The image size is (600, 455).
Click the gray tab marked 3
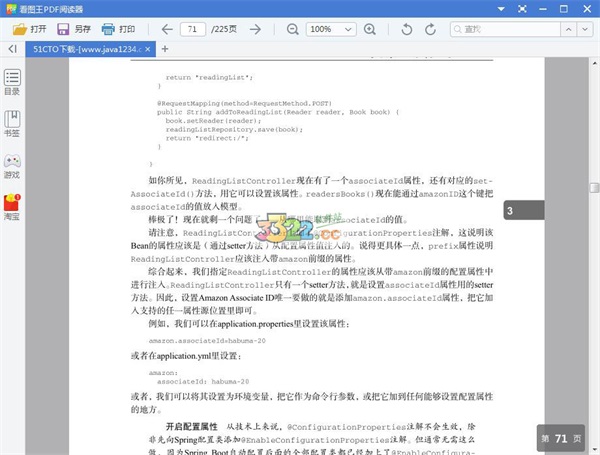pyautogui.click(x=524, y=210)
